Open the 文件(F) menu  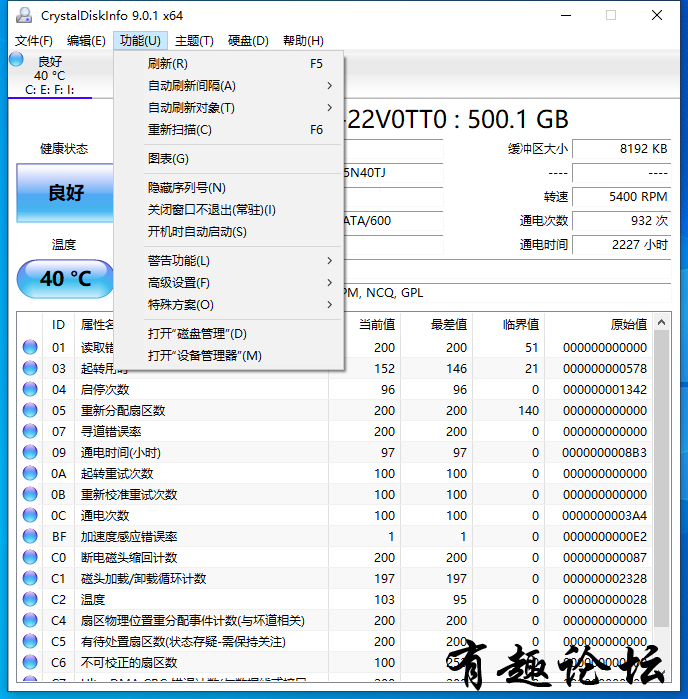click(x=34, y=41)
